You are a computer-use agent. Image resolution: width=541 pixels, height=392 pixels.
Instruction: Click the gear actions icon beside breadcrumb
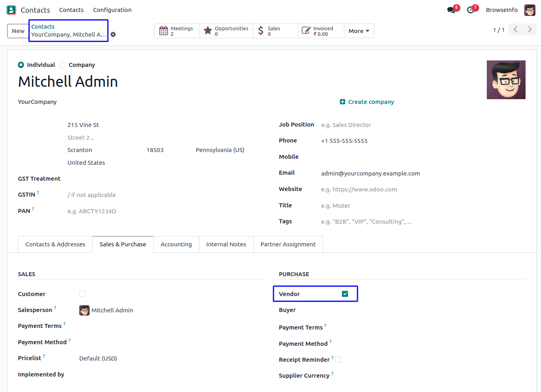pos(113,35)
